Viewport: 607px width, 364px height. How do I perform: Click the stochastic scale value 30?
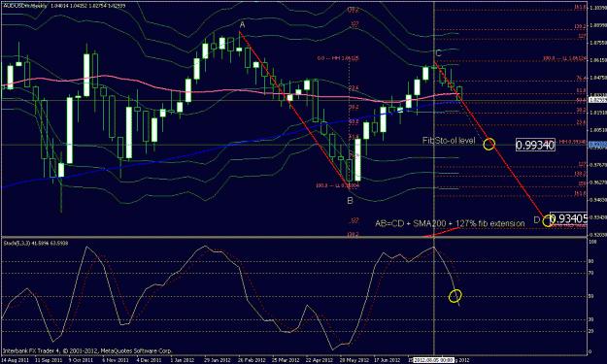(590, 319)
